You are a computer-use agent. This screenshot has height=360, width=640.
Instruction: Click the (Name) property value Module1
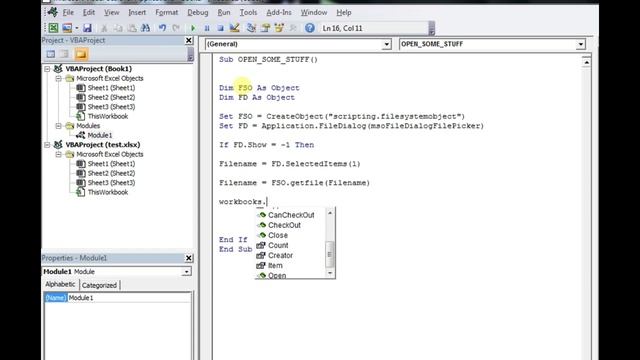click(x=129, y=298)
